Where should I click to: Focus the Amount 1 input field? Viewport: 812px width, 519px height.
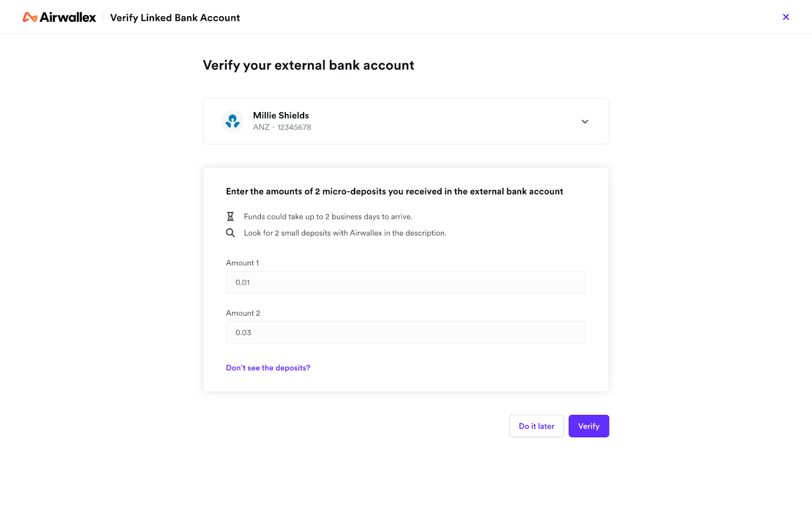[x=405, y=283]
